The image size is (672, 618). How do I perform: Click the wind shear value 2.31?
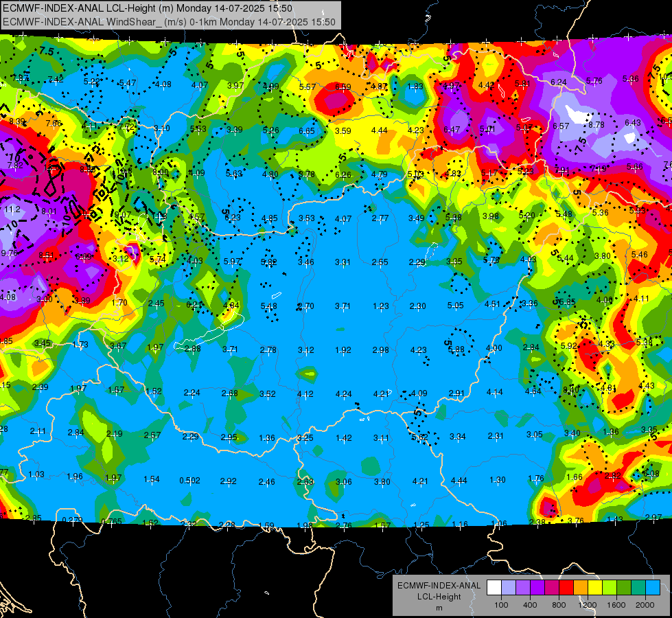(x=496, y=436)
